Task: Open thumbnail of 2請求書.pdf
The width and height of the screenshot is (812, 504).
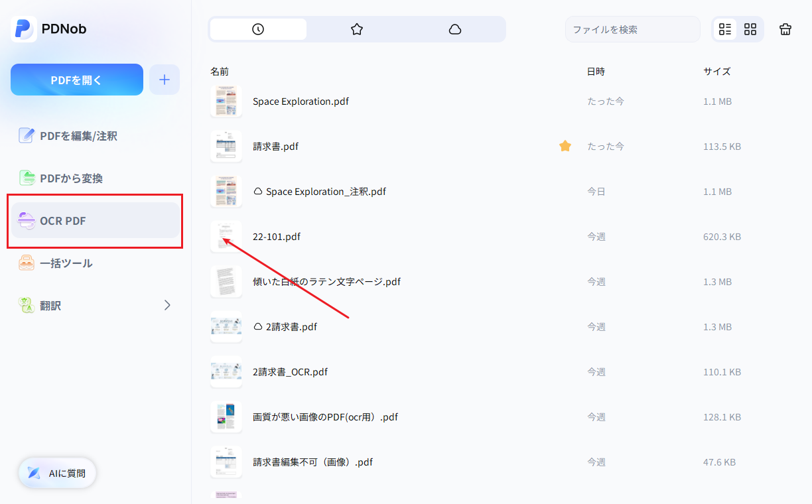Action: pos(226,327)
